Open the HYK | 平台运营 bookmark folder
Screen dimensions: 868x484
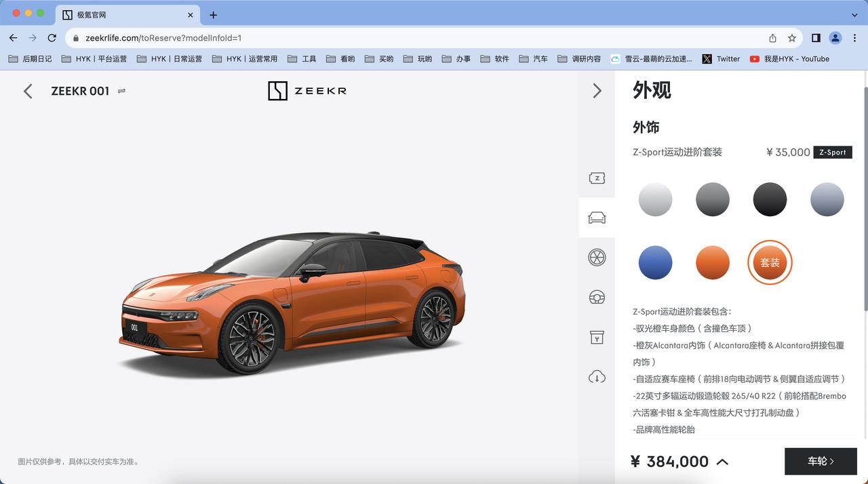pos(94,59)
